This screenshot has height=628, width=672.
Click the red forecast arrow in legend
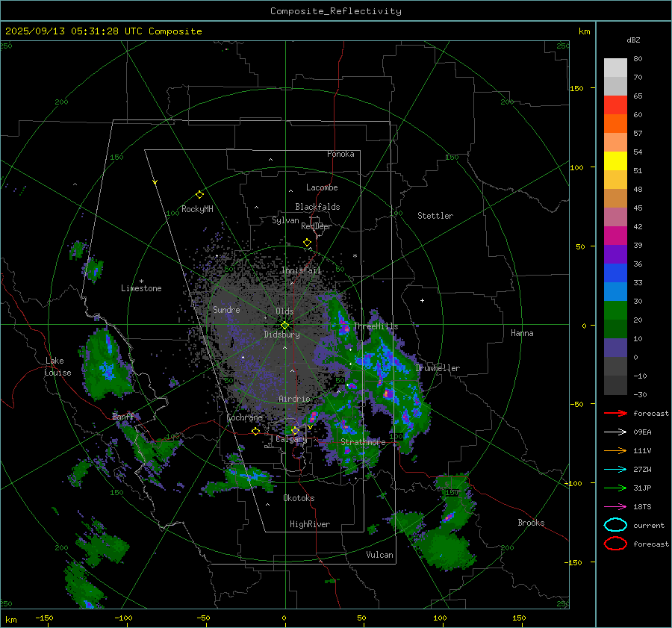pos(615,413)
